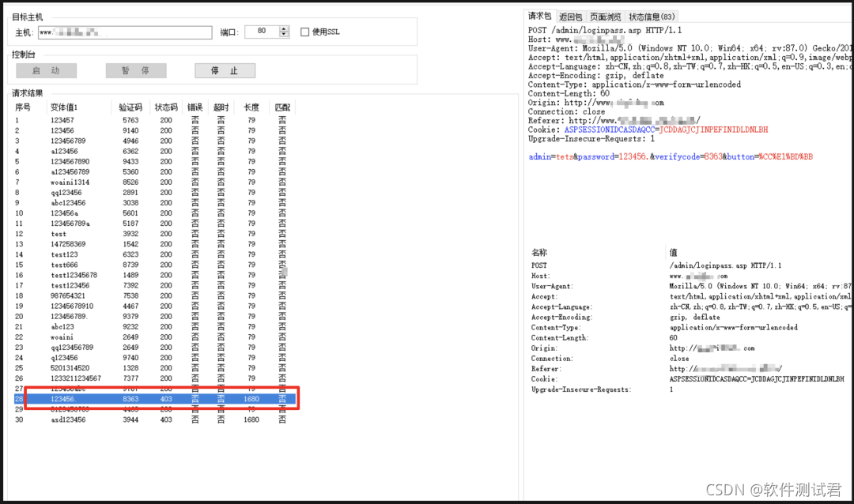The image size is (854, 504).
Task: Open the 页面浏览 tab
Action: [605, 17]
